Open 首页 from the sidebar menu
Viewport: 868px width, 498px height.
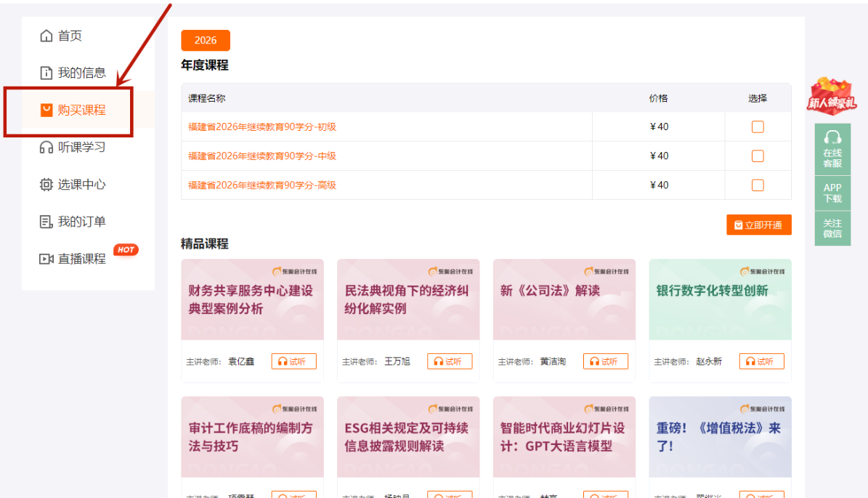coord(71,35)
